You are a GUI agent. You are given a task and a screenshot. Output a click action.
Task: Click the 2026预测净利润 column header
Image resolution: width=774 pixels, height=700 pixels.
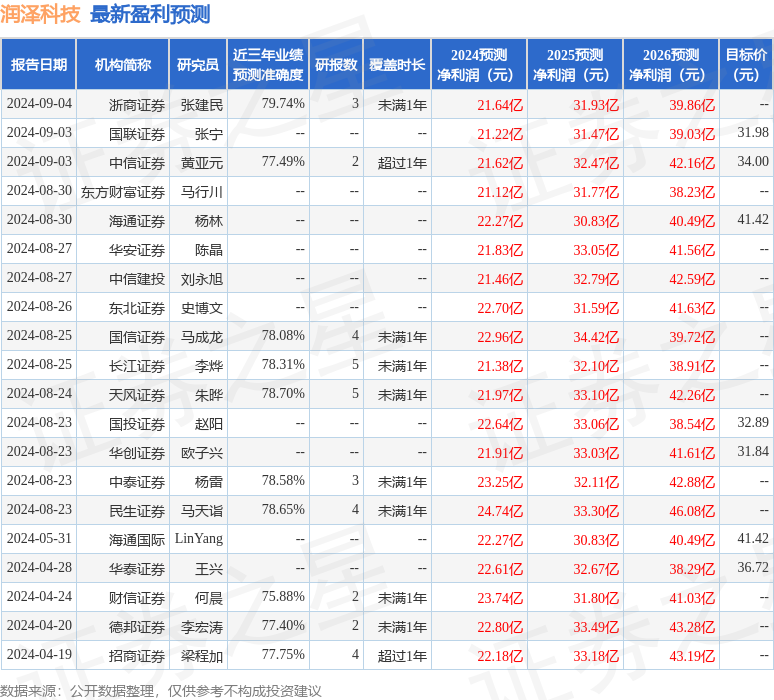(x=671, y=65)
